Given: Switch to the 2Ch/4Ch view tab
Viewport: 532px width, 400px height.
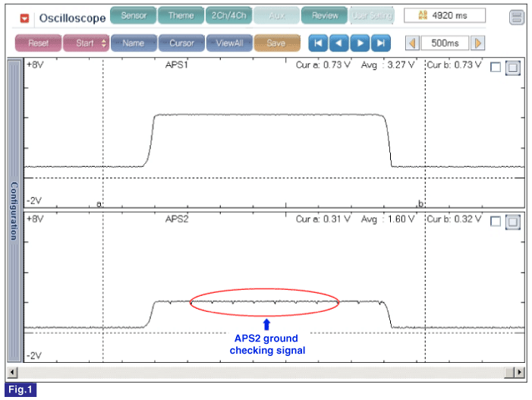Looking at the screenshot, I should coord(228,16).
